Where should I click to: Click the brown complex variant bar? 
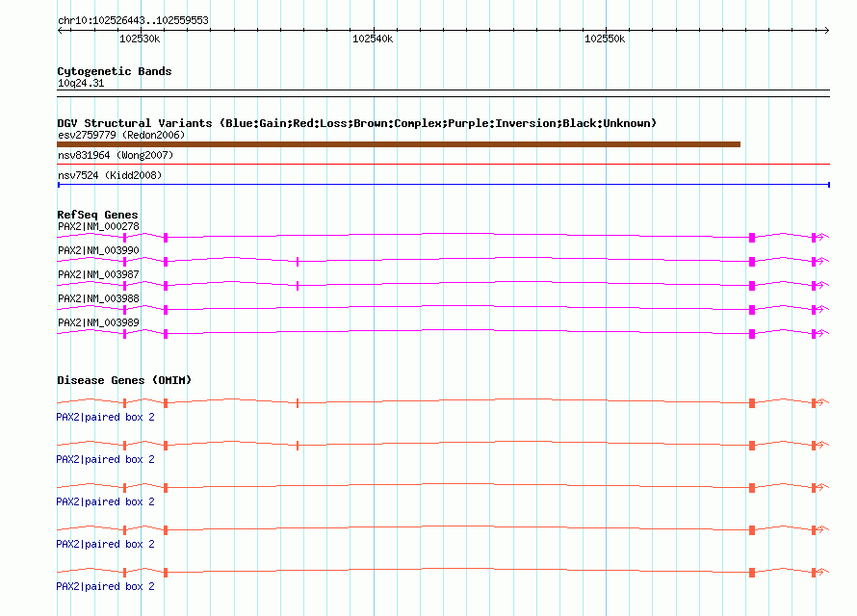point(399,144)
